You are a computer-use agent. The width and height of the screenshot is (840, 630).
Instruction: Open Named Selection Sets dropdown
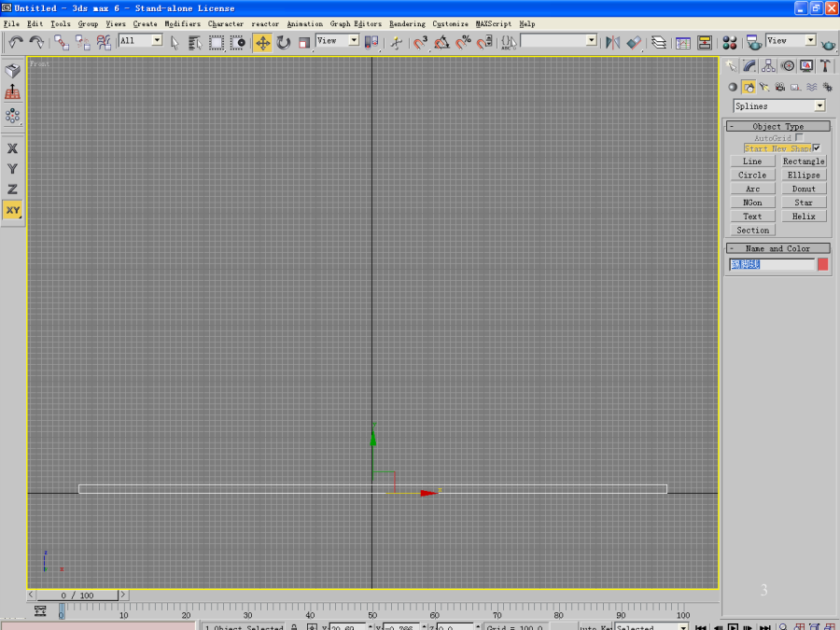click(x=559, y=40)
